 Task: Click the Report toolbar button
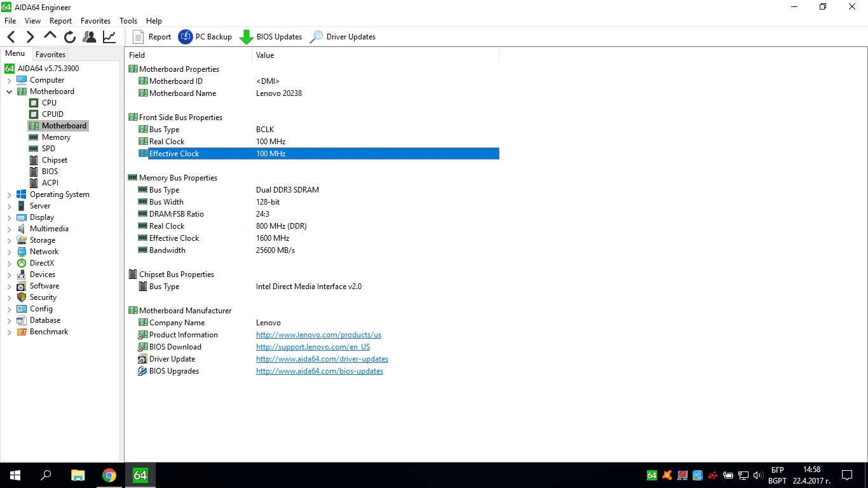coord(152,37)
